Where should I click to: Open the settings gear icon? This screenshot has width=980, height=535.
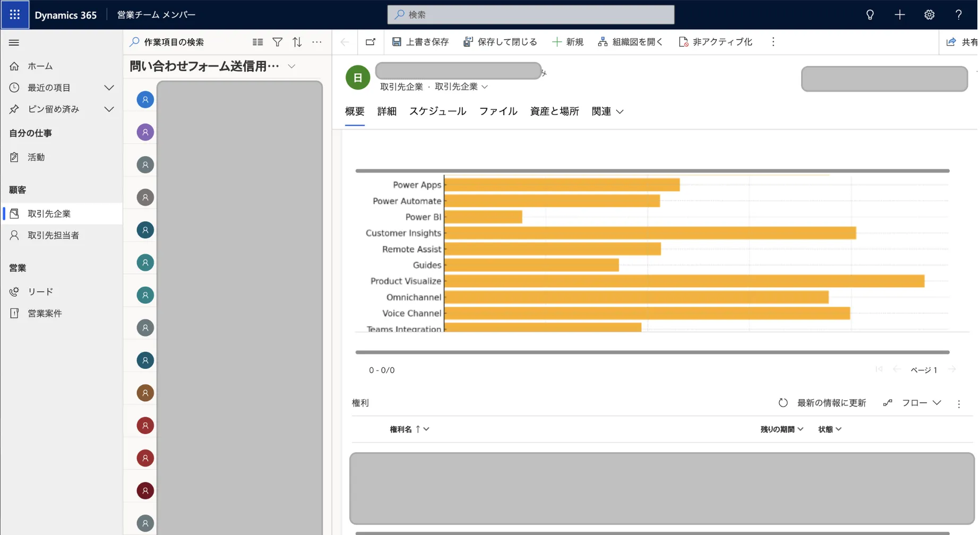tap(929, 15)
